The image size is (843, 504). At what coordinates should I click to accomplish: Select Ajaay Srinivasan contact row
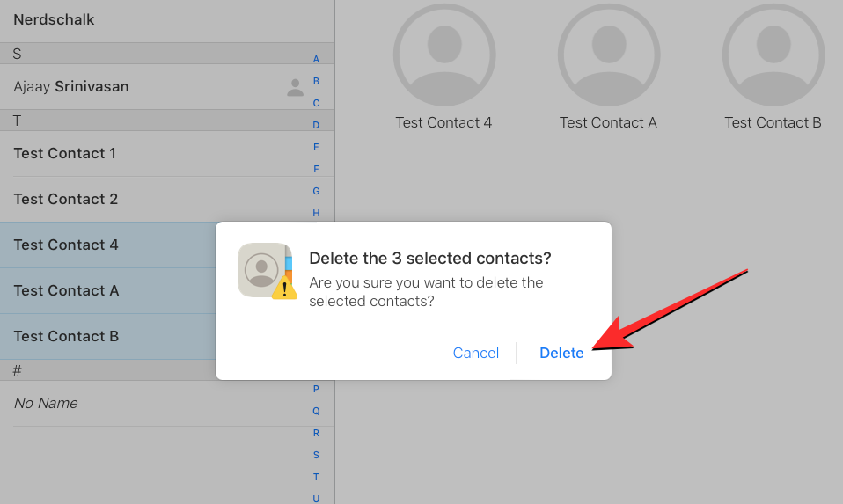point(71,87)
